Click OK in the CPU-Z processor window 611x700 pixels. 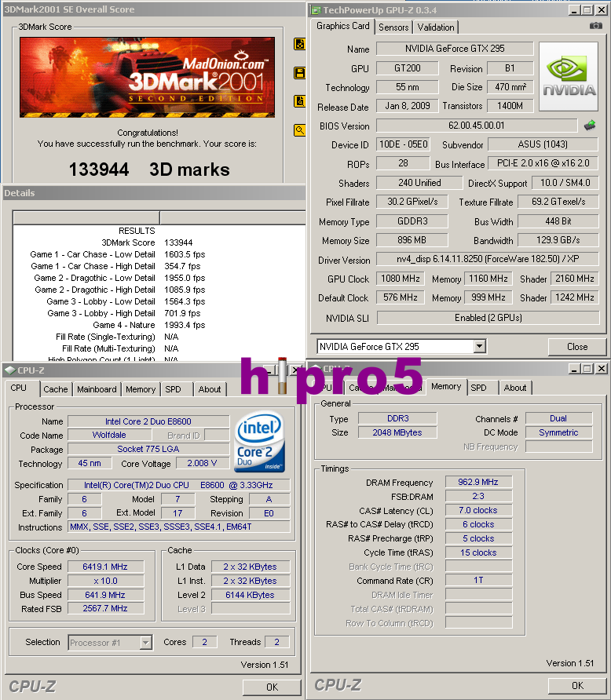pos(272,687)
